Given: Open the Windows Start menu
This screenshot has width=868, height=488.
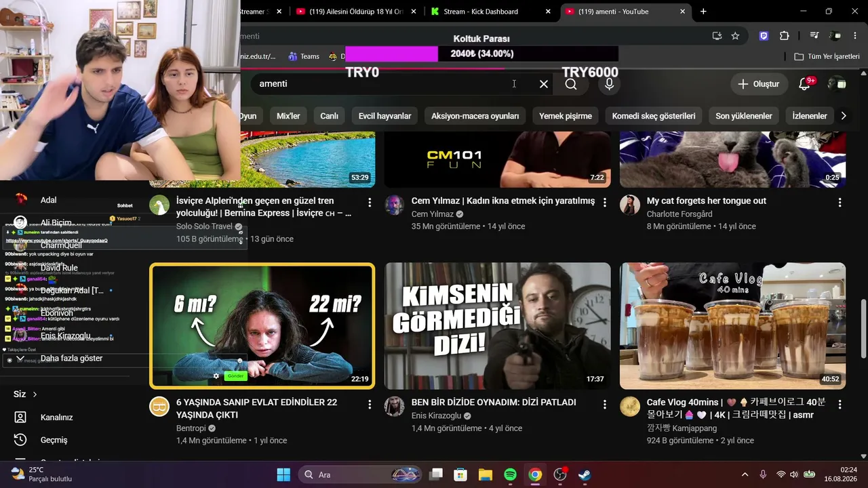Looking at the screenshot, I should pos(283,474).
